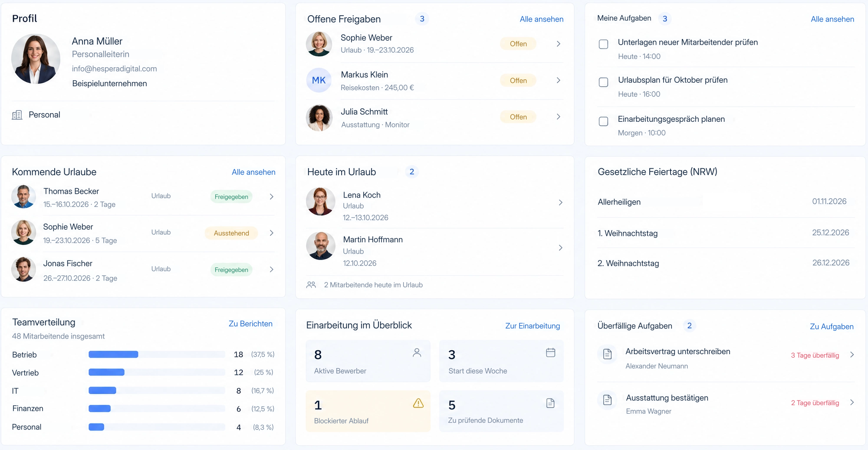Click the MK initials avatar for Markus Klein
This screenshot has height=450, width=868.
click(x=319, y=80)
